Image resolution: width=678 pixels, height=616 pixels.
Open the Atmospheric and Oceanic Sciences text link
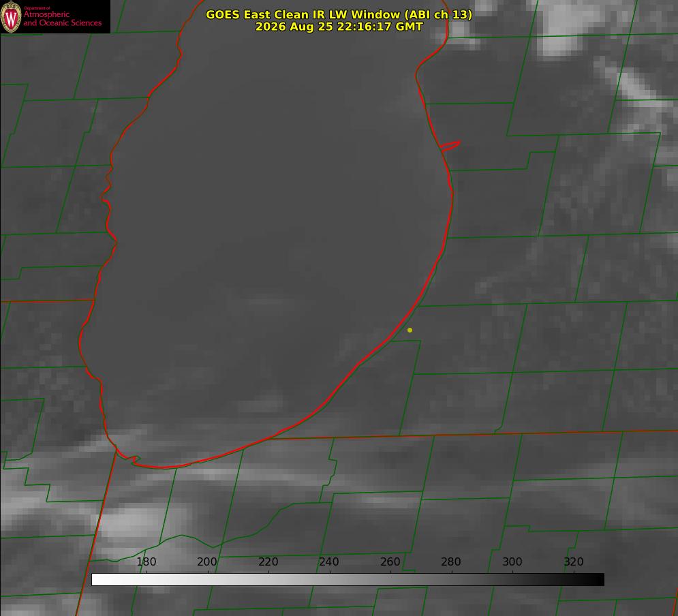point(63,18)
